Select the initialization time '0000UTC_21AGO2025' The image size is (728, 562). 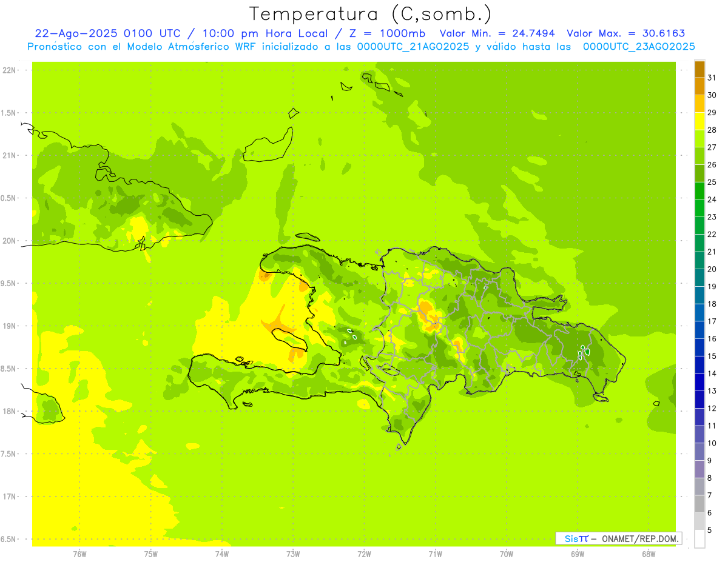pos(413,47)
